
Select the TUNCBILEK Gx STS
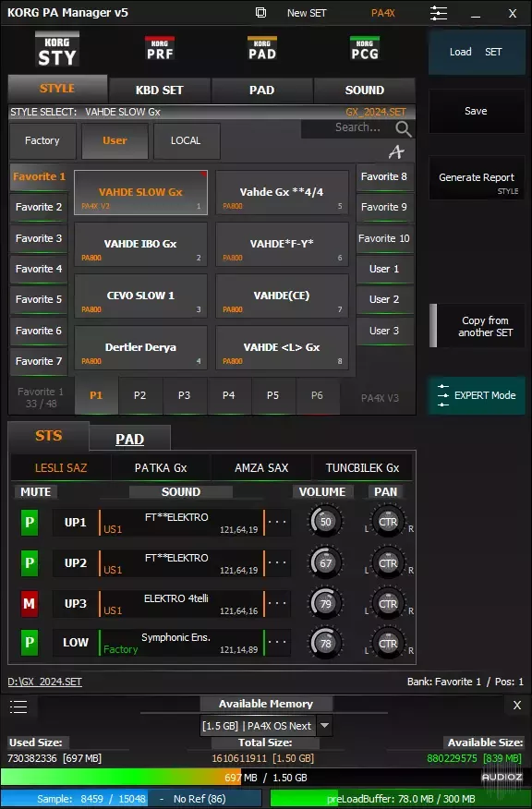coord(363,468)
